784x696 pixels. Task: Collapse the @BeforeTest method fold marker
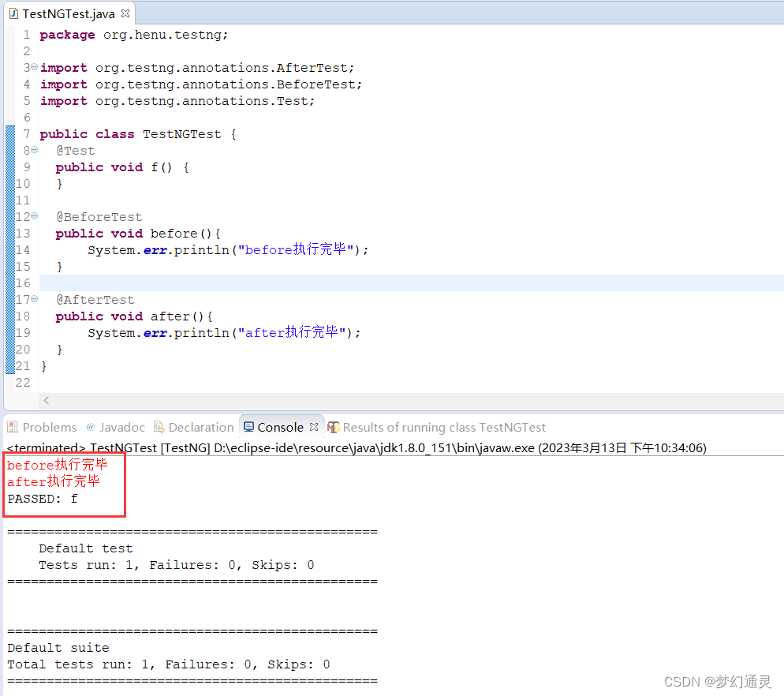tap(34, 216)
